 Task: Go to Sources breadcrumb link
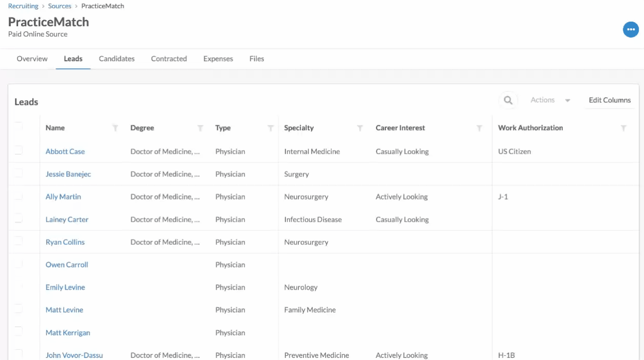(x=60, y=6)
